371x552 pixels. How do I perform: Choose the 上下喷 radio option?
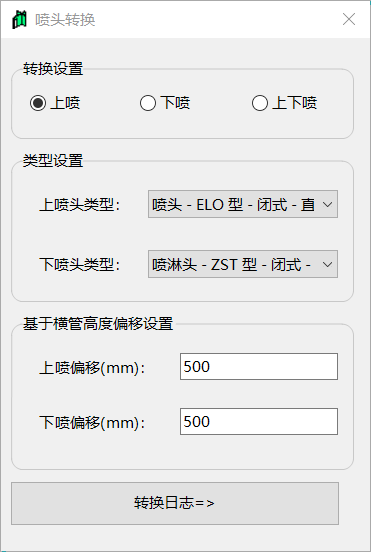click(260, 103)
